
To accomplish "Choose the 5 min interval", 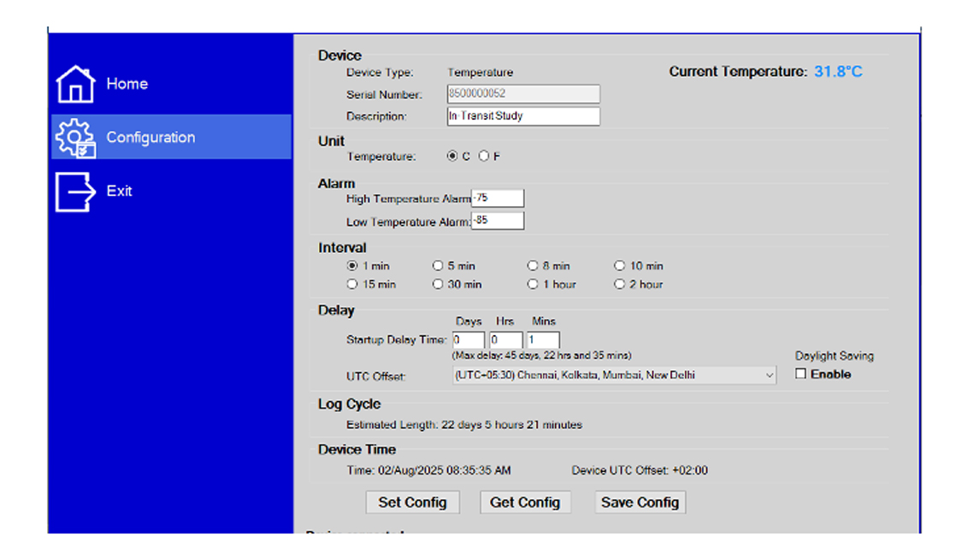I will 438,266.
